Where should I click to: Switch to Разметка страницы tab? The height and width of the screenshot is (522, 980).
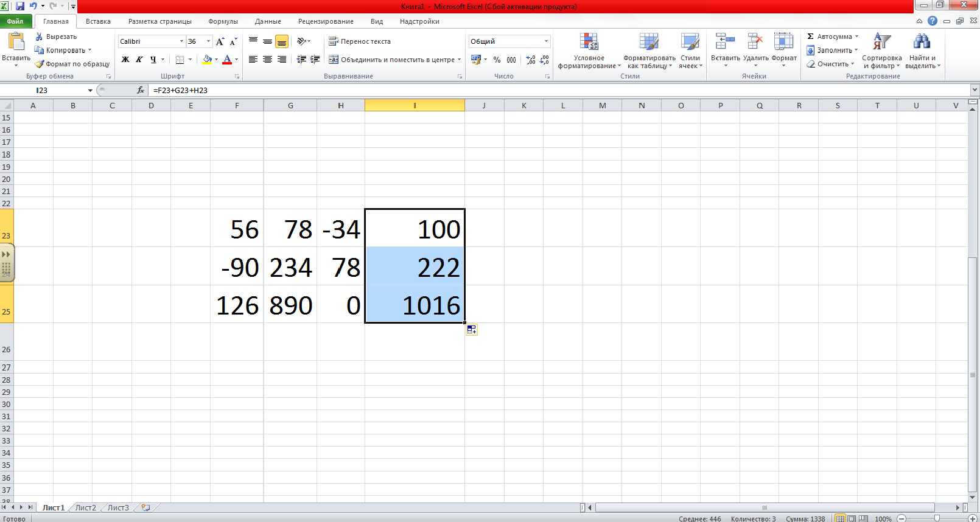click(x=159, y=21)
